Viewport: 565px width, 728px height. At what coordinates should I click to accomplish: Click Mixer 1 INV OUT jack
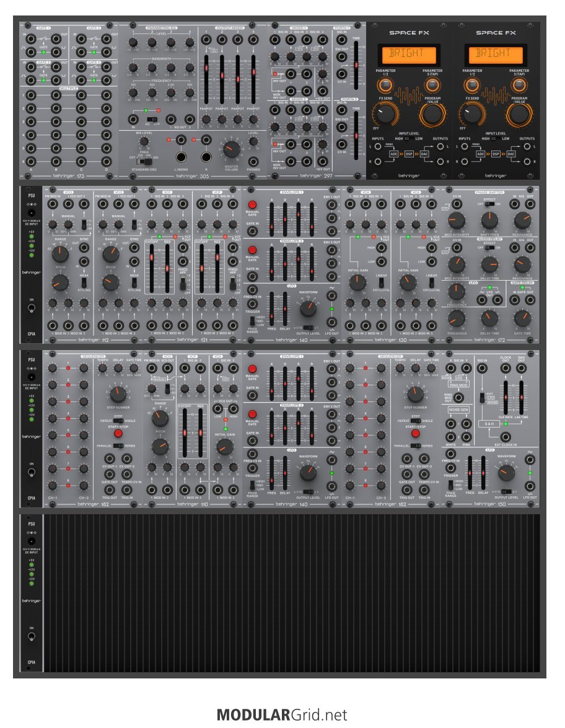click(x=291, y=74)
